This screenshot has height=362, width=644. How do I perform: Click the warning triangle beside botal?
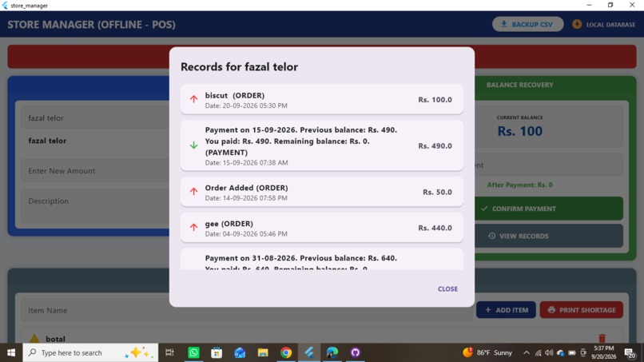click(x=34, y=339)
